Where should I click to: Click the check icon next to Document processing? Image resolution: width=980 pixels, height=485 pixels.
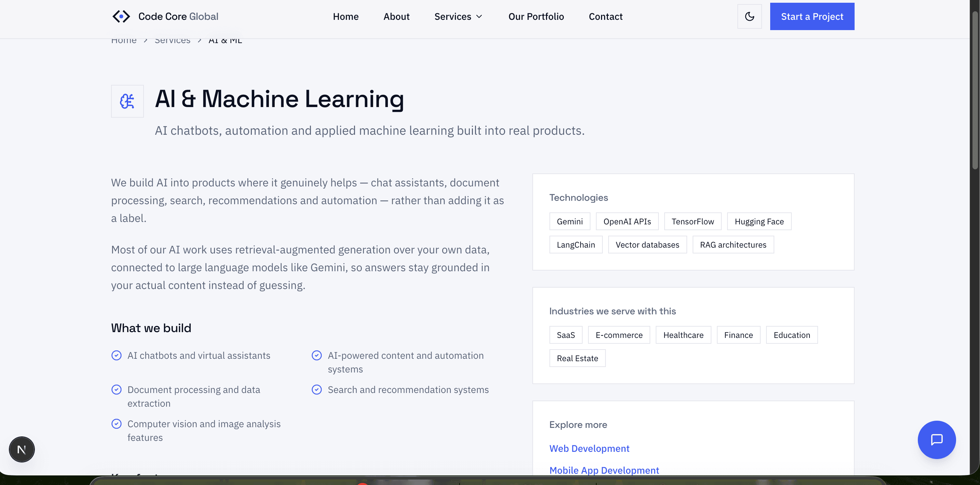pyautogui.click(x=117, y=390)
